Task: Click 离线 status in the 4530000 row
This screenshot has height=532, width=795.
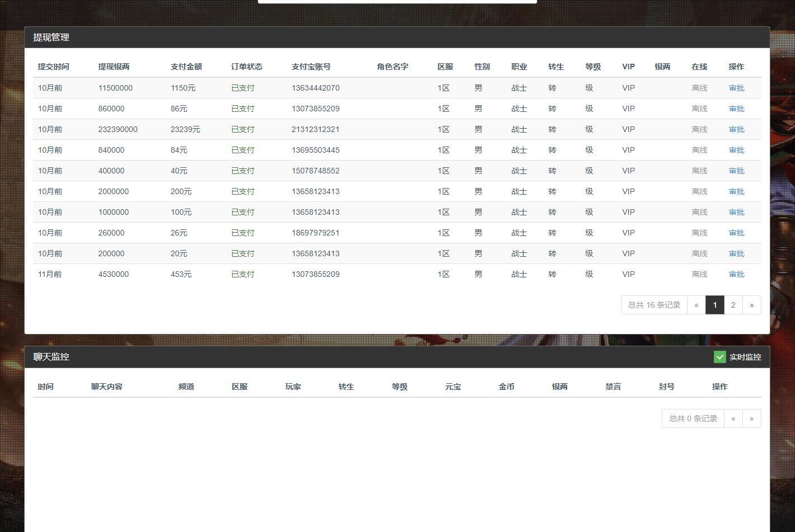Action: pyautogui.click(x=700, y=274)
